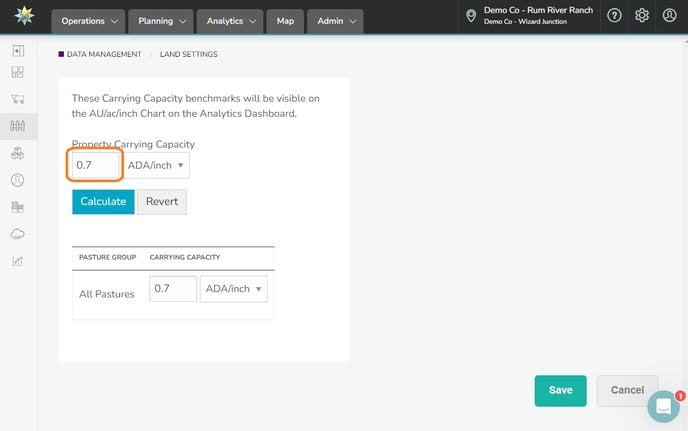Open the chat support bubble

pos(663,405)
